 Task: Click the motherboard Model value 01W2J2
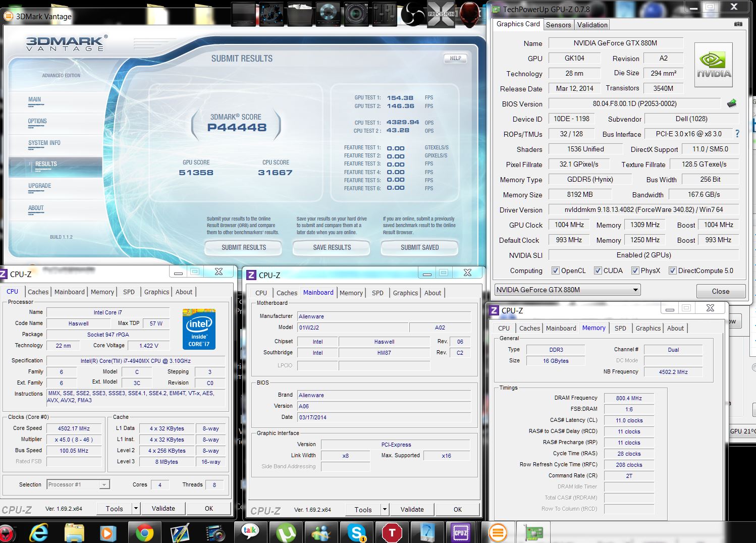click(x=353, y=327)
